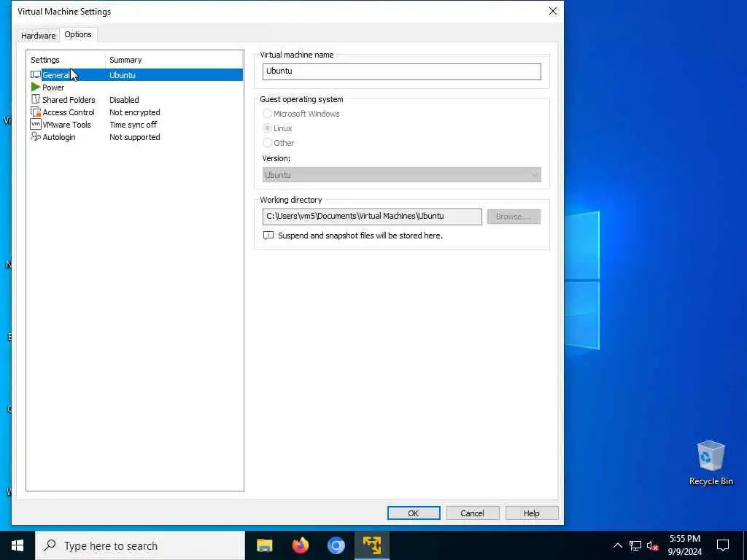Screen dimensions: 747x560
Task: Click the 'Not supported' summary text
Action: (x=135, y=136)
